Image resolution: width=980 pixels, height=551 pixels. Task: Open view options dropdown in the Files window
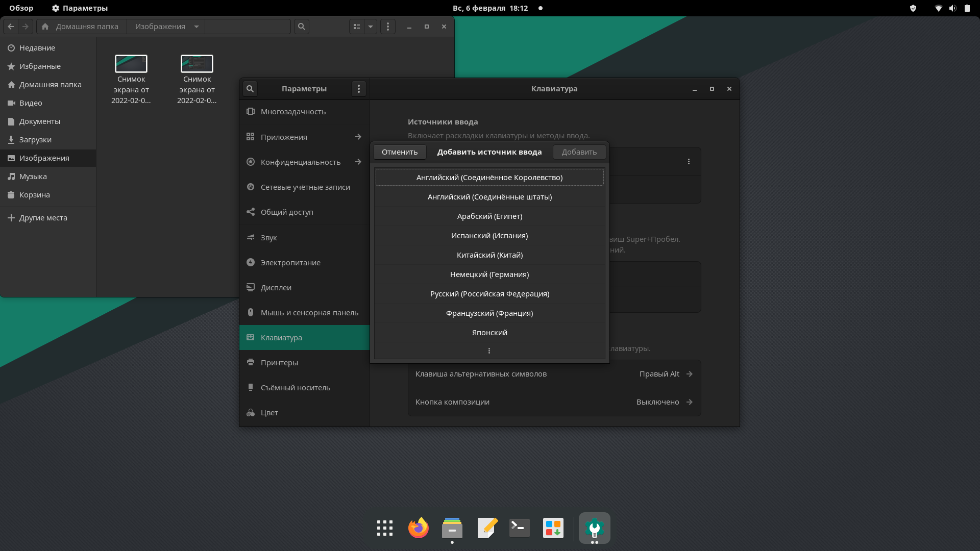click(x=371, y=27)
